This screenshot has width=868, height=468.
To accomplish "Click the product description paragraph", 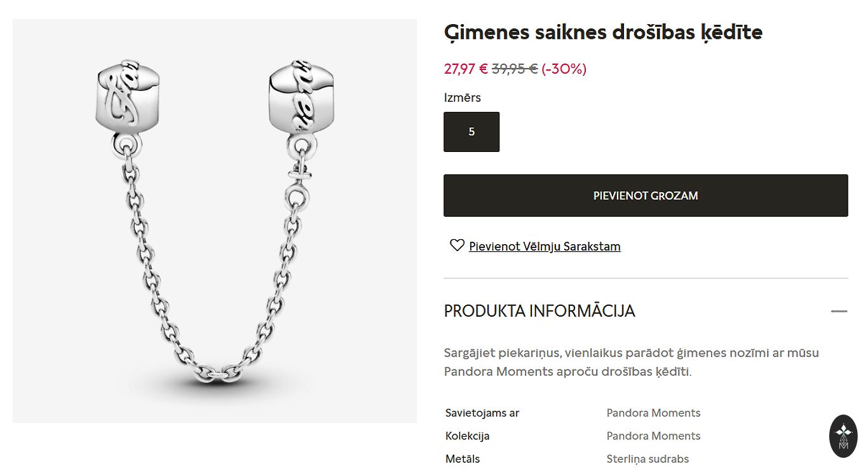I will 632,362.
